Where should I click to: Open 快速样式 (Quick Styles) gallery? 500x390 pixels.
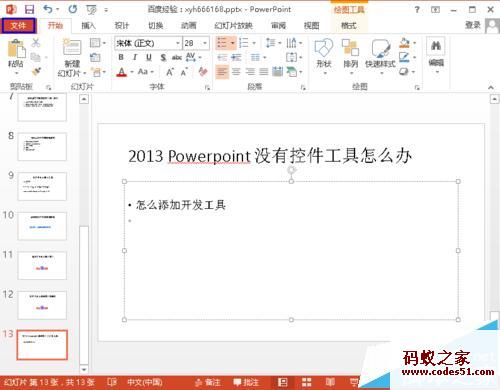click(380, 55)
